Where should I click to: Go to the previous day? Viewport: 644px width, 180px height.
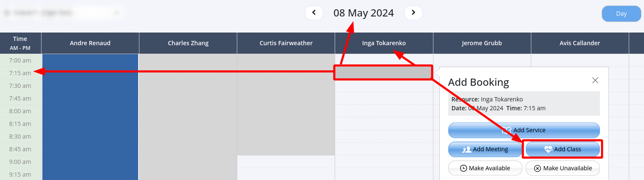314,13
